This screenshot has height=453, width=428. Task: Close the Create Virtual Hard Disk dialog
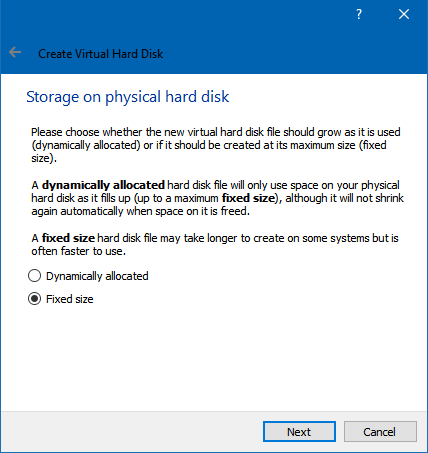(404, 14)
